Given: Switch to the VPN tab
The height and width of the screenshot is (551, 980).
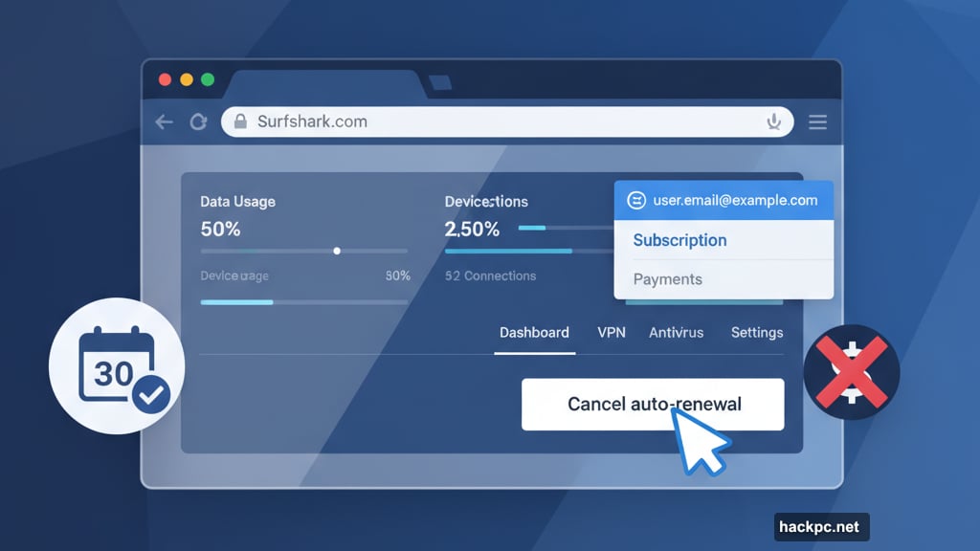Looking at the screenshot, I should pos(612,333).
